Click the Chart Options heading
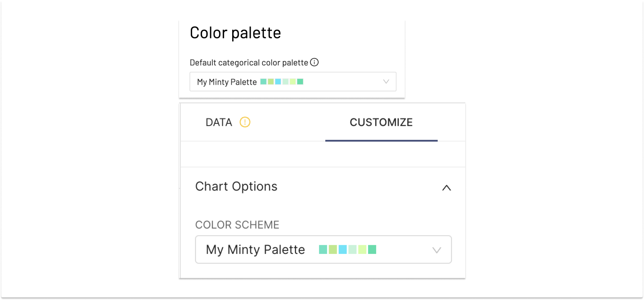The image size is (644, 300). coord(236,187)
